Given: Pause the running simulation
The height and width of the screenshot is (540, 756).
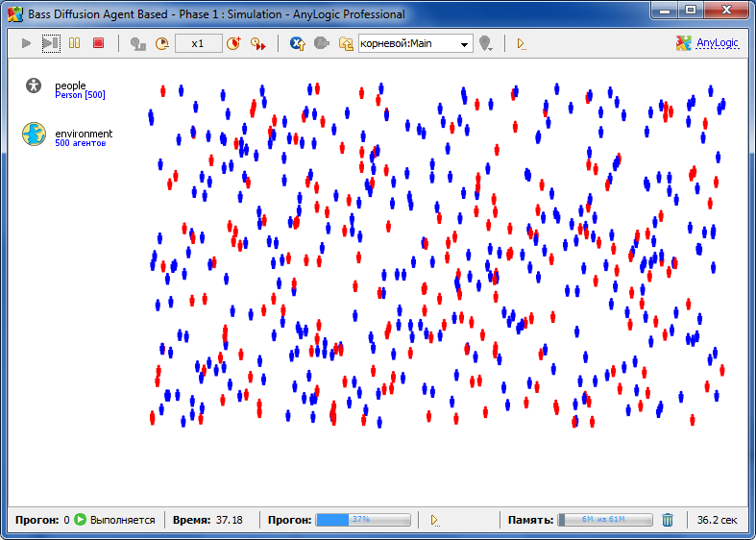Looking at the screenshot, I should 74,43.
